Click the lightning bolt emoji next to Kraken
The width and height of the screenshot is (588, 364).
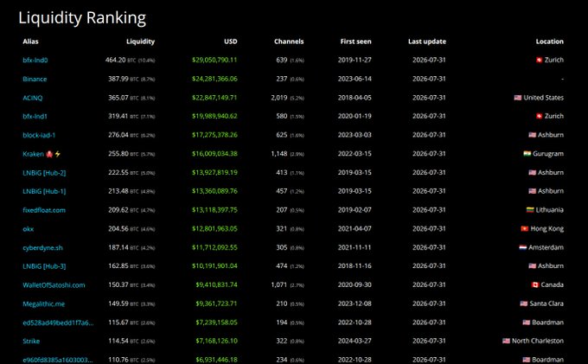(x=58, y=154)
